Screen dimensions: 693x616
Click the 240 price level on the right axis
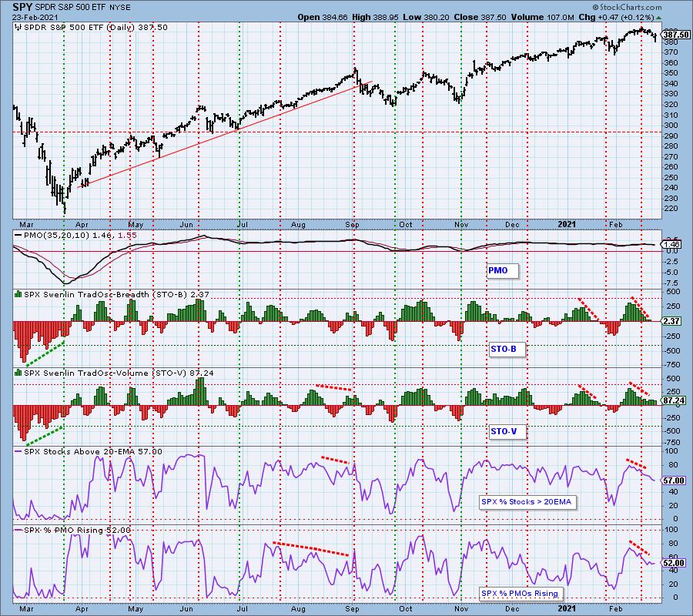671,188
